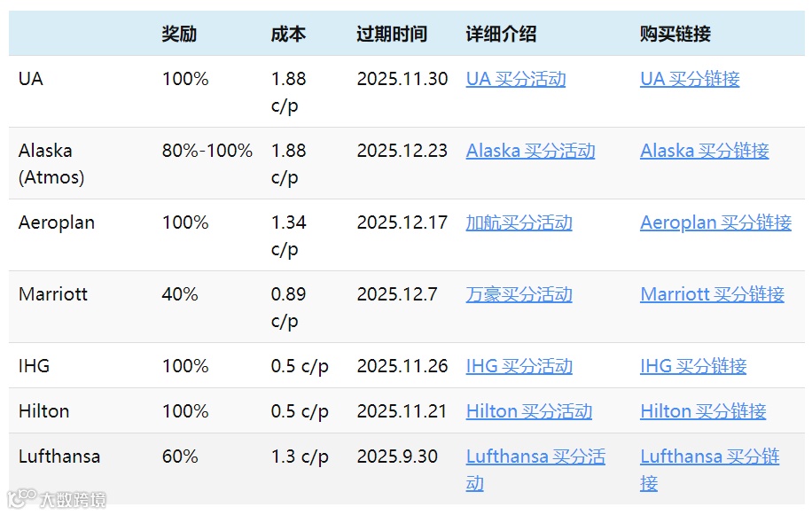Open the Lufthansa 买分活动 link
812x515 pixels.
pos(535,470)
